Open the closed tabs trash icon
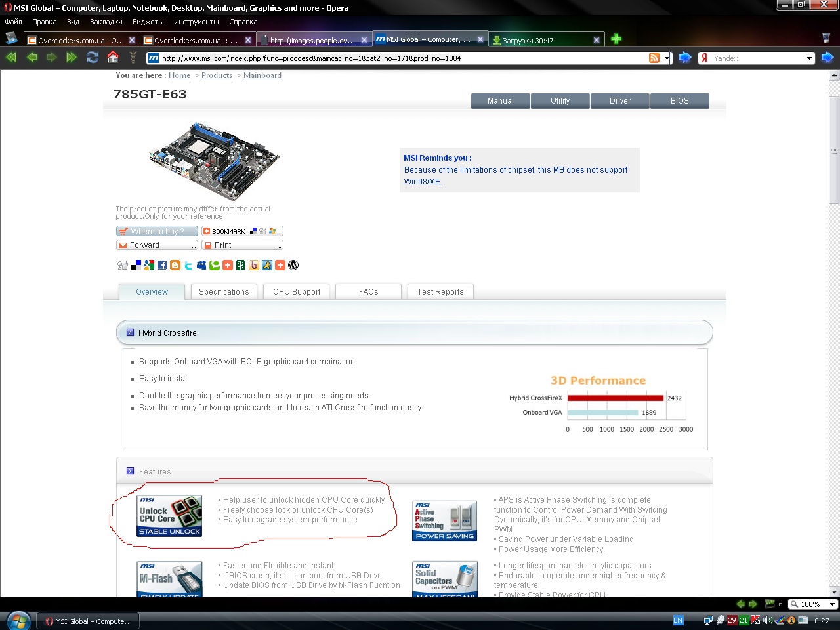This screenshot has width=840, height=630. click(x=826, y=38)
